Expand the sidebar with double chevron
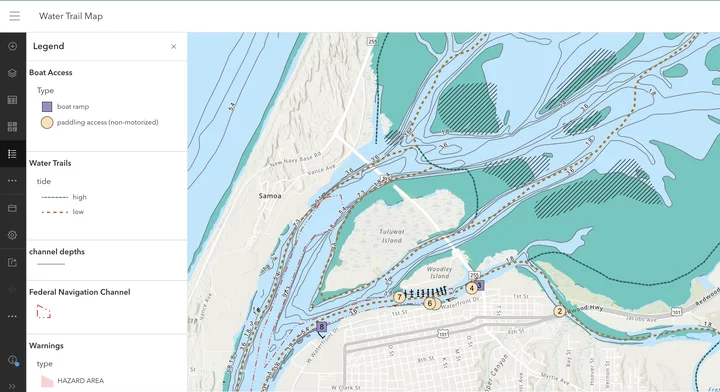The height and width of the screenshot is (392, 720). point(12,386)
